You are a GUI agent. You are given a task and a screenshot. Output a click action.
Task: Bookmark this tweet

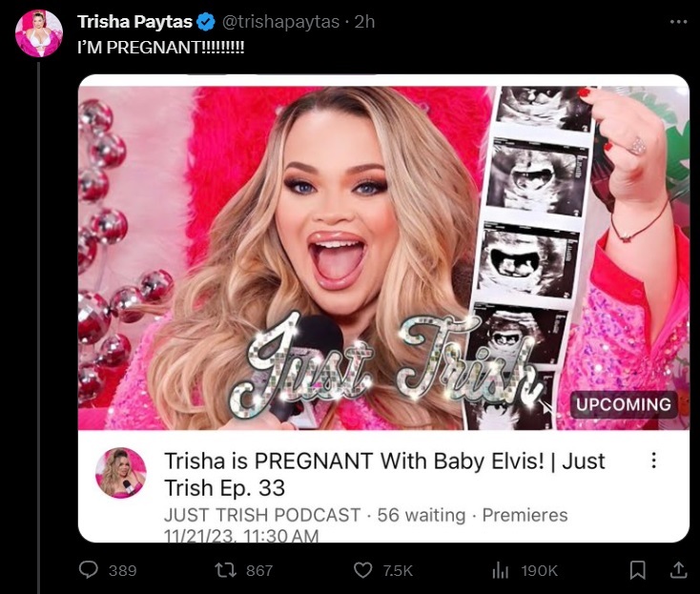[x=637, y=570]
